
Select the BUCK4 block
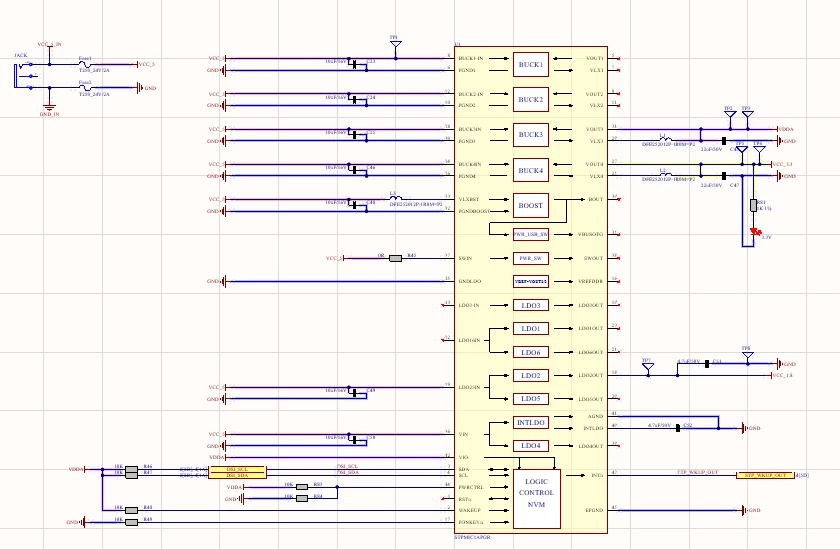coord(530,170)
